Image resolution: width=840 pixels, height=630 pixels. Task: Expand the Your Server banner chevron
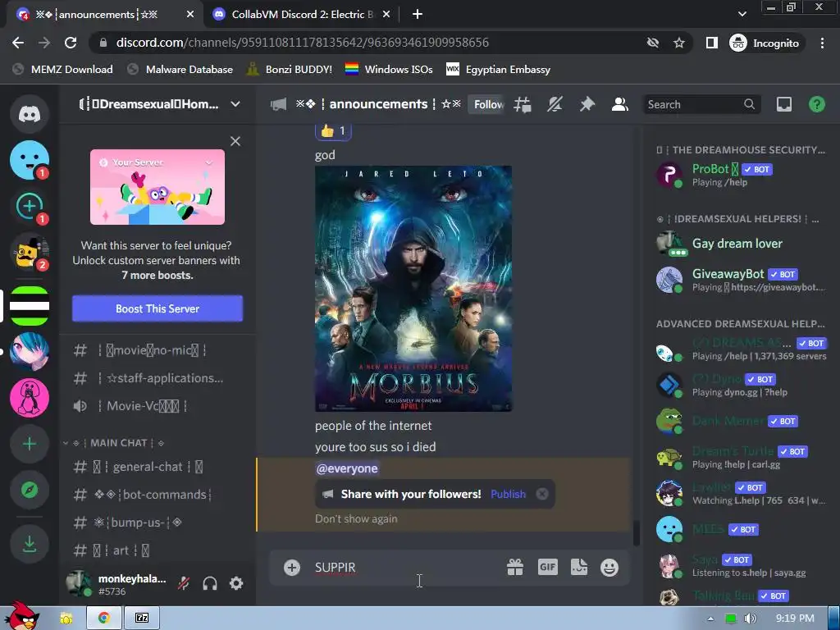(209, 162)
